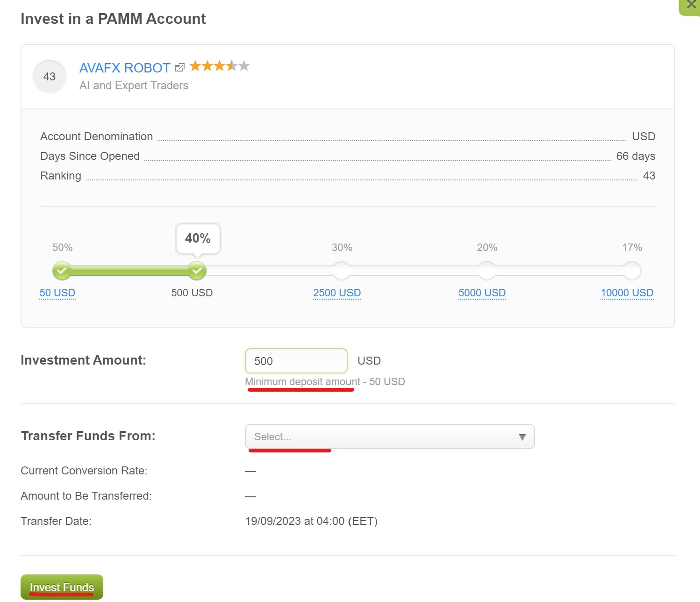Open AVAFX ROBOT external link icon

(x=179, y=68)
